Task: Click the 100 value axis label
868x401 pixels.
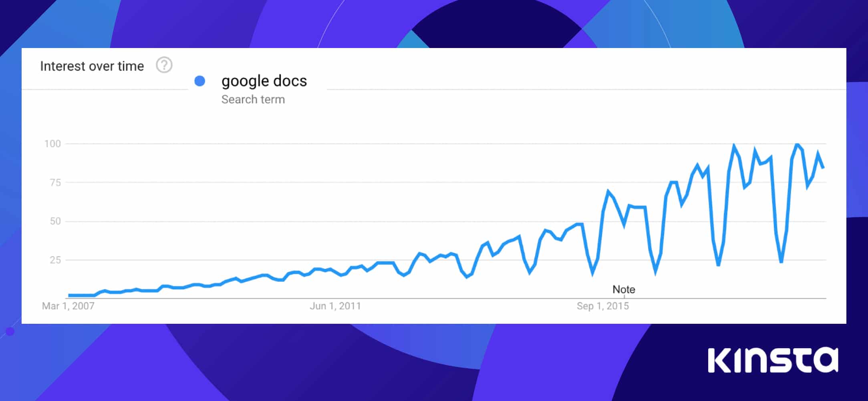Action: 52,144
